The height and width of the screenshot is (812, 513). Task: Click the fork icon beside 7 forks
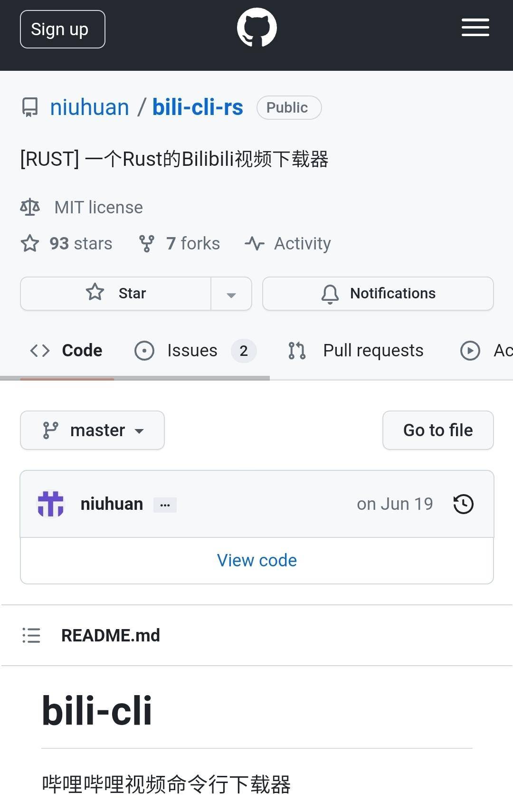(146, 243)
